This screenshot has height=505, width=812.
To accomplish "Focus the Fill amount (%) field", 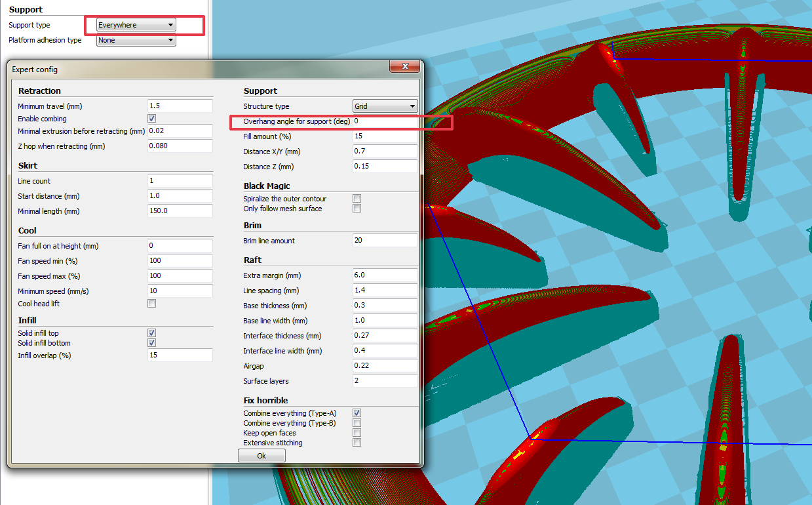I will pos(385,136).
